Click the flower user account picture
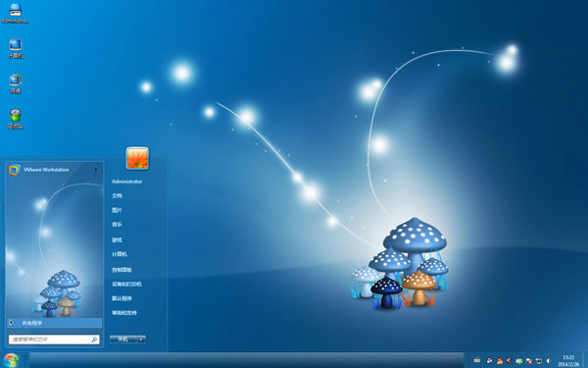This screenshot has width=588, height=368. tap(137, 158)
